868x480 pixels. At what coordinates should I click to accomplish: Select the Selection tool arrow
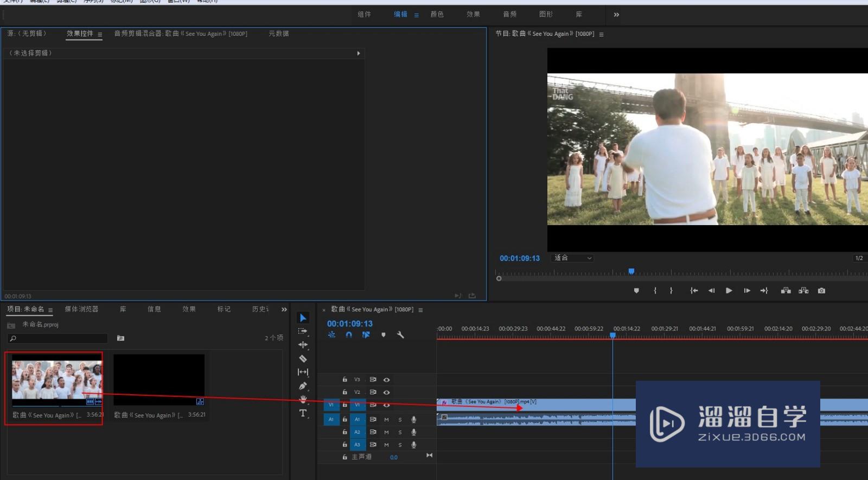(x=303, y=318)
